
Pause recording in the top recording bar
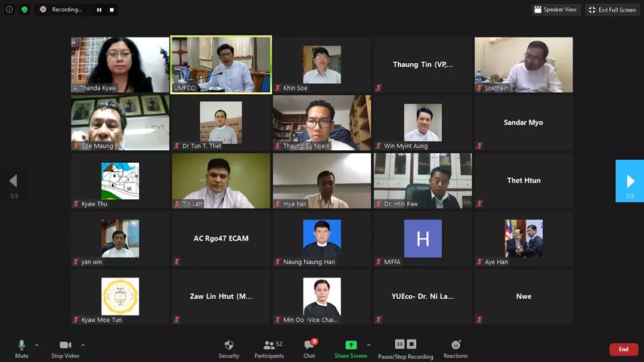pos(99,10)
